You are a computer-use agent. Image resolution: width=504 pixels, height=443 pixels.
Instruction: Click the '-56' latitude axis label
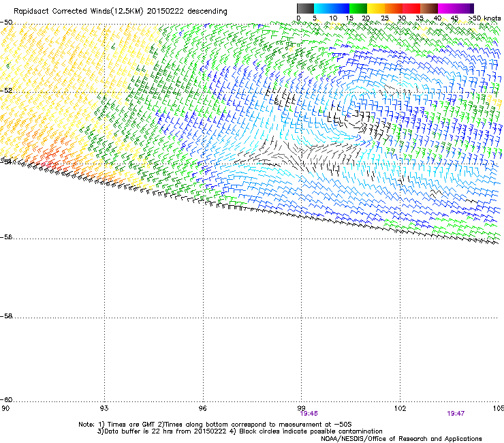(6, 237)
